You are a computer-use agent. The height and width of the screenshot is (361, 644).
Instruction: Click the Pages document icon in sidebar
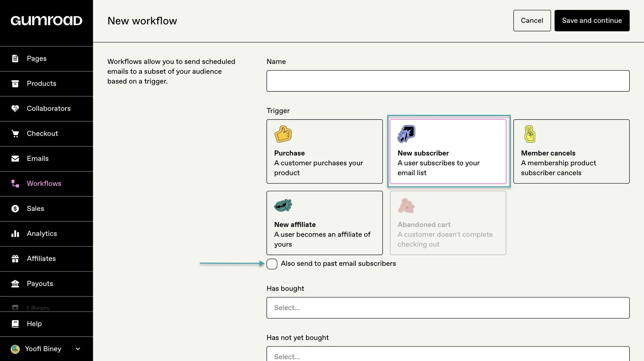[x=15, y=58]
